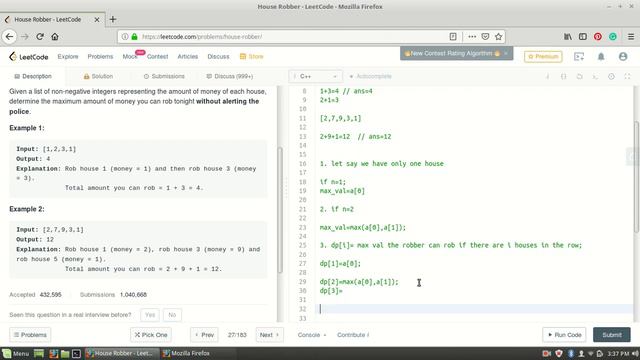This screenshot has width=640, height=360.
Task: Open the Articles nav item
Action: tap(187, 57)
